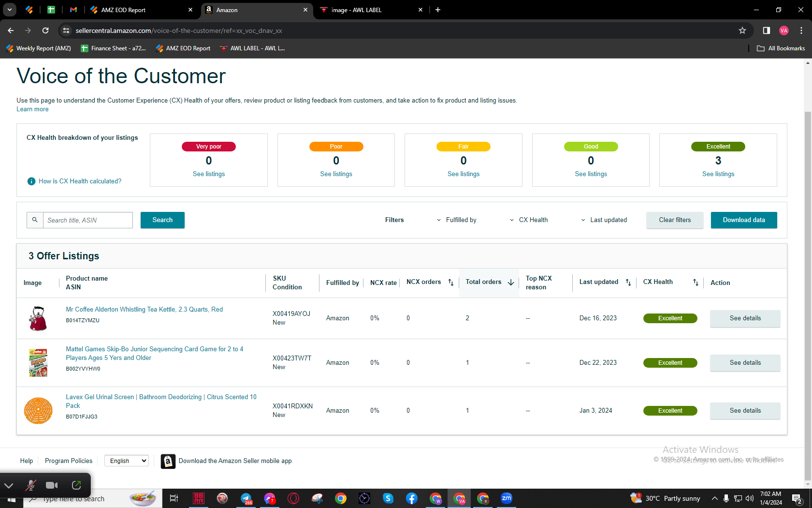
Task: Open the Skip-Bo Junior card game thumbnail
Action: coord(38,363)
